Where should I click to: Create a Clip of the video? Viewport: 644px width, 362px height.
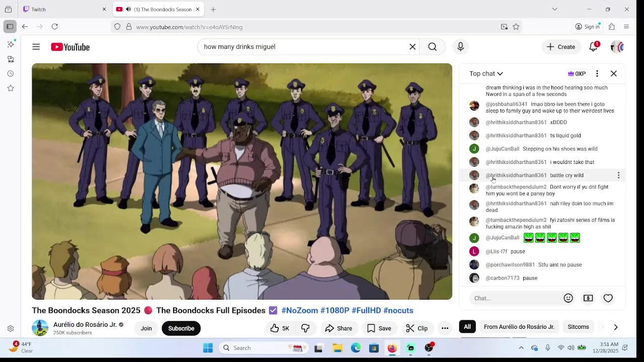(x=417, y=328)
